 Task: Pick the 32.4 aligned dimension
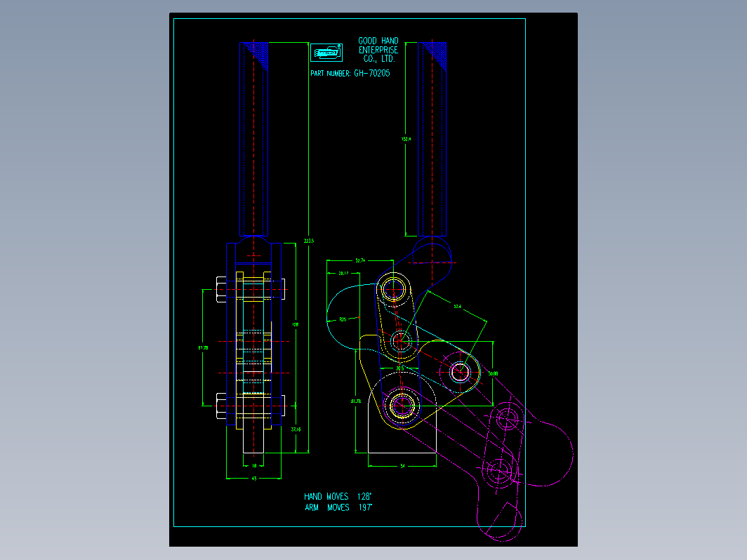click(457, 307)
